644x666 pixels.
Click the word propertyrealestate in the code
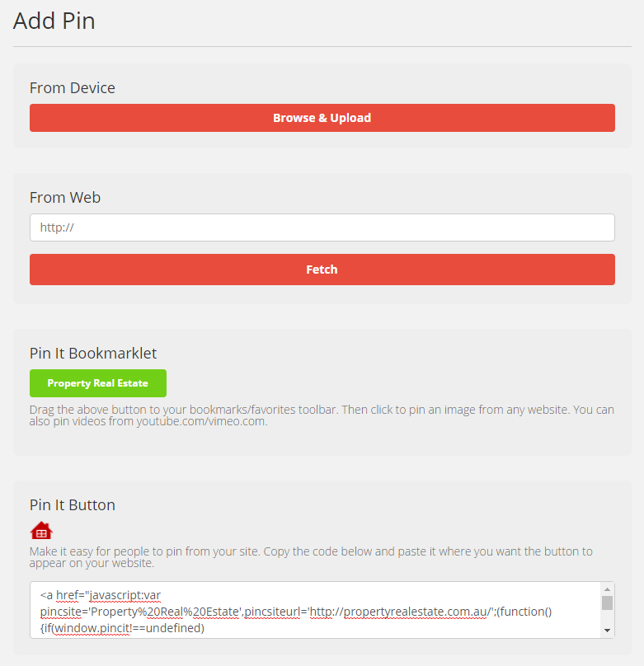coord(394,611)
